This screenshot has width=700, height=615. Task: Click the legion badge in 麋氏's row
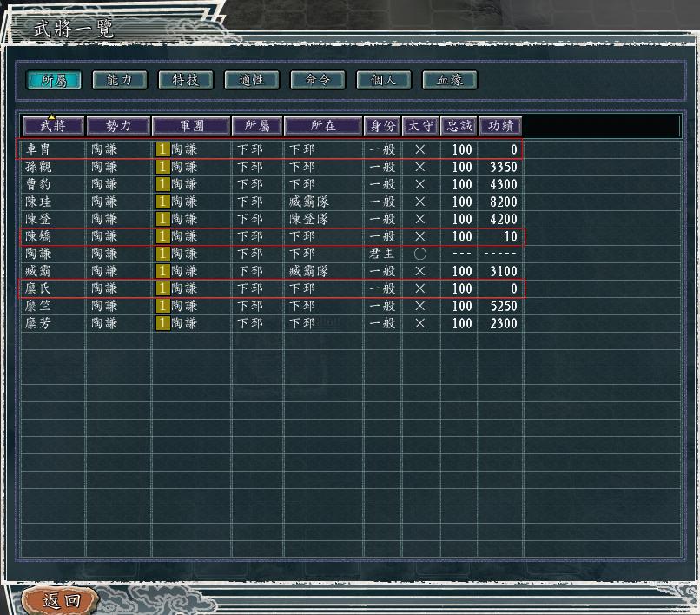tap(163, 289)
